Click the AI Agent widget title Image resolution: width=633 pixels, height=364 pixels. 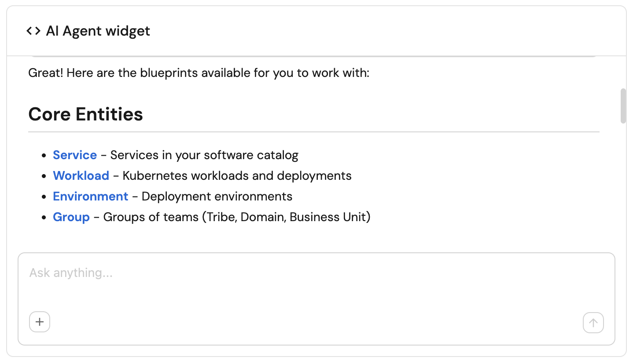coord(98,31)
